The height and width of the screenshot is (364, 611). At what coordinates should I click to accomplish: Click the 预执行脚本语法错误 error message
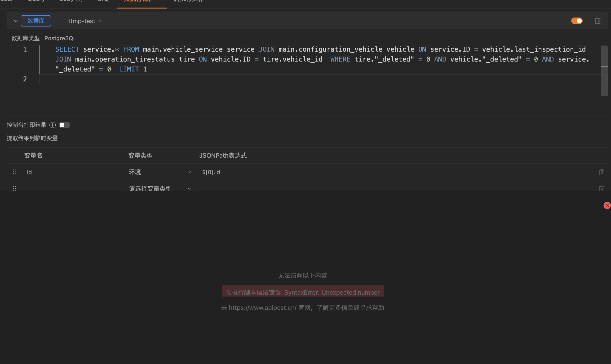303,292
